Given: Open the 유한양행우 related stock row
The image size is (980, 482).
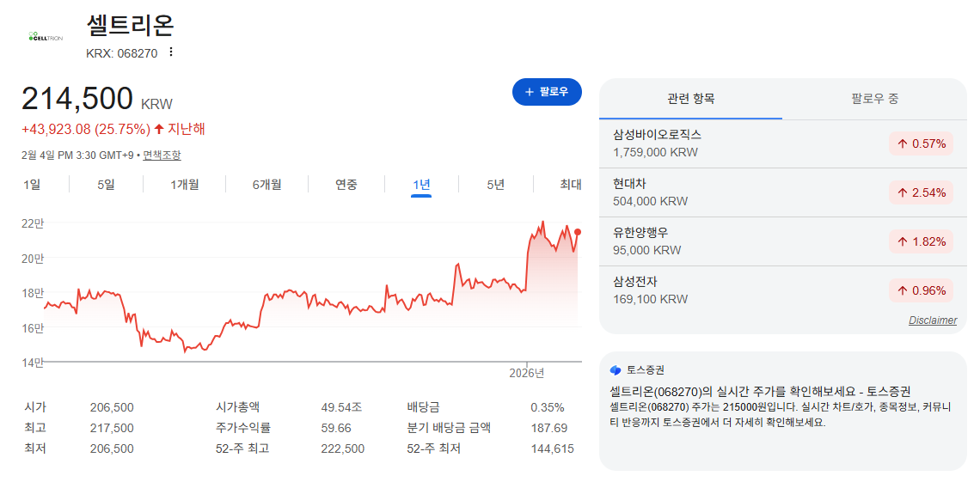Looking at the screenshot, I should pyautogui.click(x=782, y=241).
